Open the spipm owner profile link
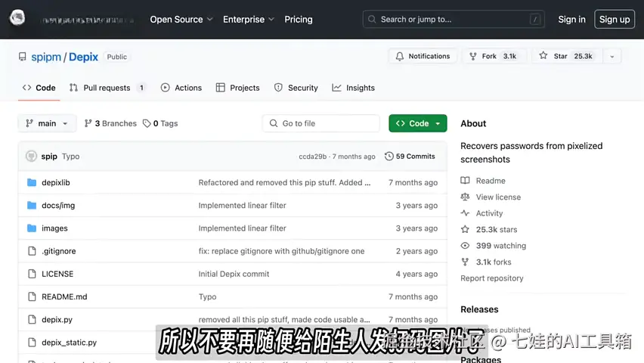The width and height of the screenshot is (644, 363). click(46, 57)
